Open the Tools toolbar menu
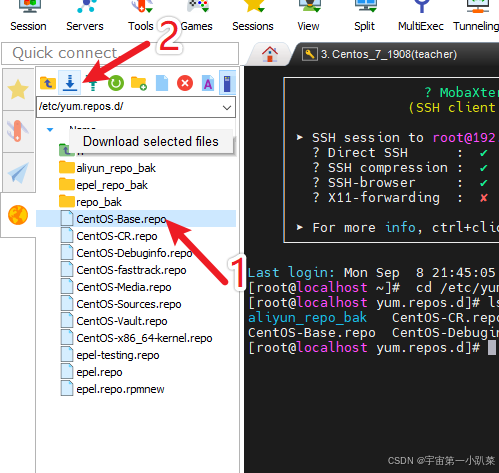Image resolution: width=499 pixels, height=473 pixels. 141,17
